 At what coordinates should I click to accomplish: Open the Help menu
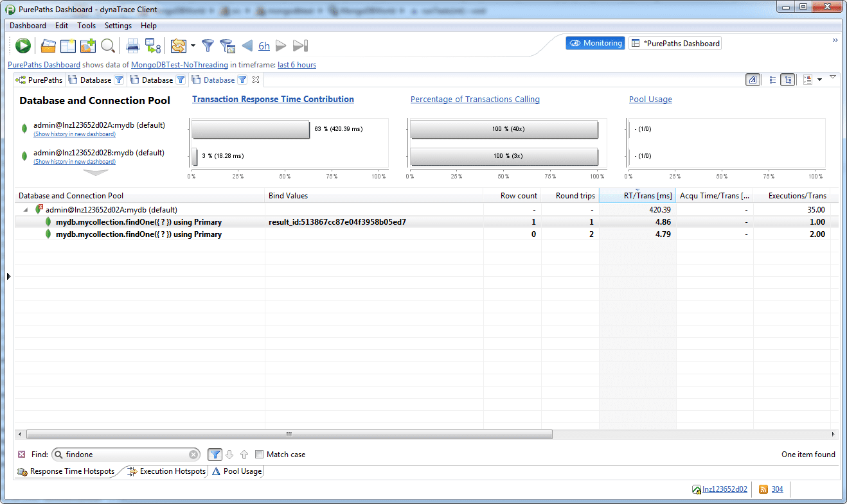pyautogui.click(x=148, y=26)
